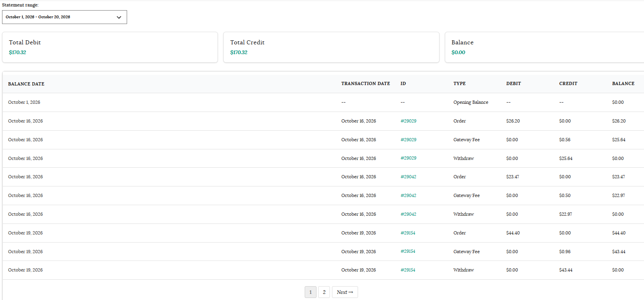Screen dimensions: 644x300
Task: Open #29154 link in its Gateway Fee row
Action: (408, 252)
